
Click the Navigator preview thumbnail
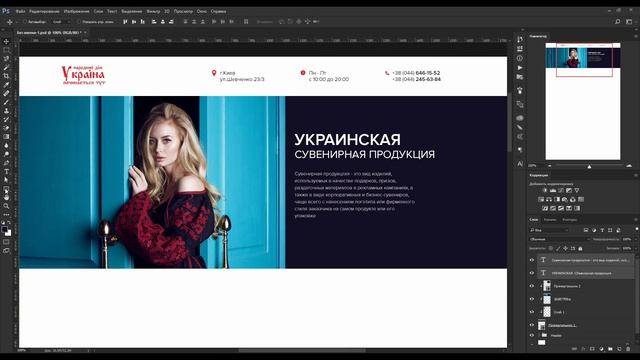(x=583, y=101)
